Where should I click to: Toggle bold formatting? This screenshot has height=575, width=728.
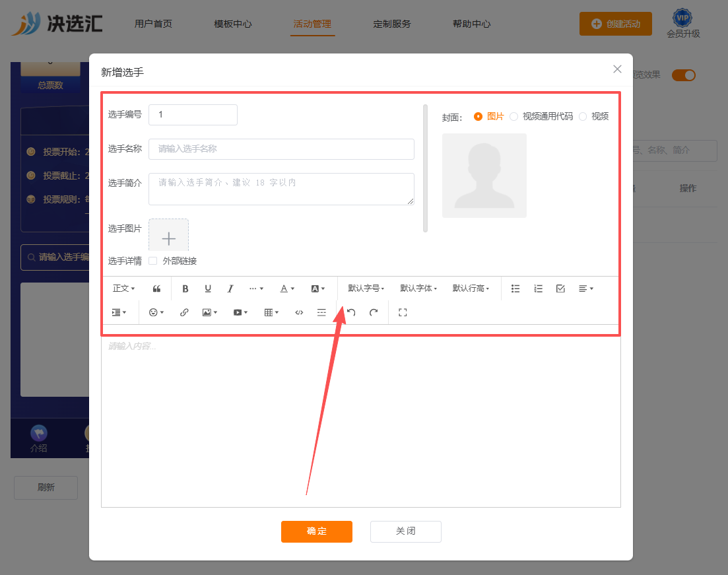pos(185,288)
